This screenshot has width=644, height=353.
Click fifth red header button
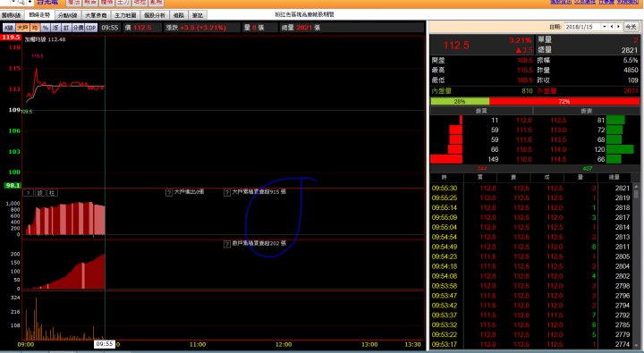(x=140, y=3)
